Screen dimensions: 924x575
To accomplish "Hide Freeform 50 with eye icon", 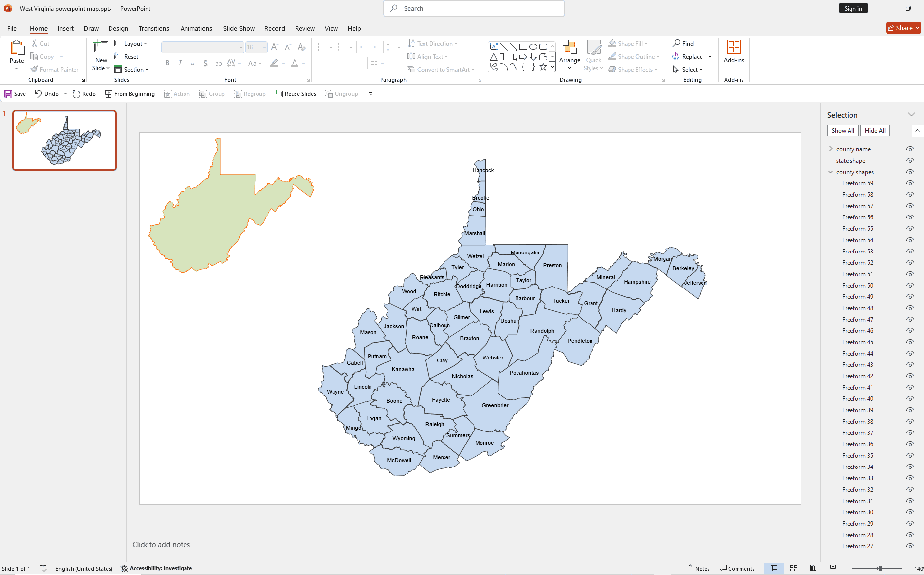I will [910, 286].
